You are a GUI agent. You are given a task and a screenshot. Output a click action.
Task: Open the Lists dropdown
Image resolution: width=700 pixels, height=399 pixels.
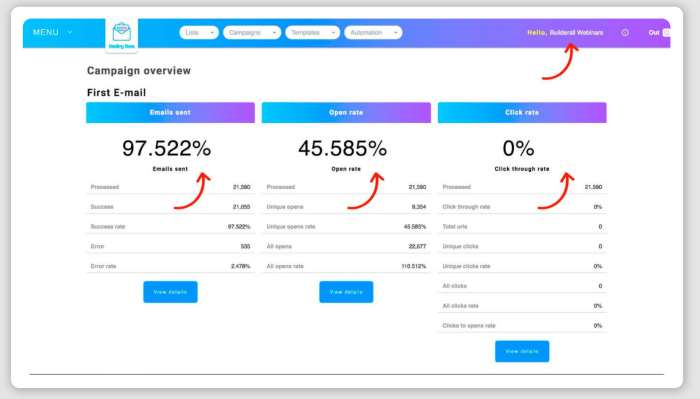199,33
